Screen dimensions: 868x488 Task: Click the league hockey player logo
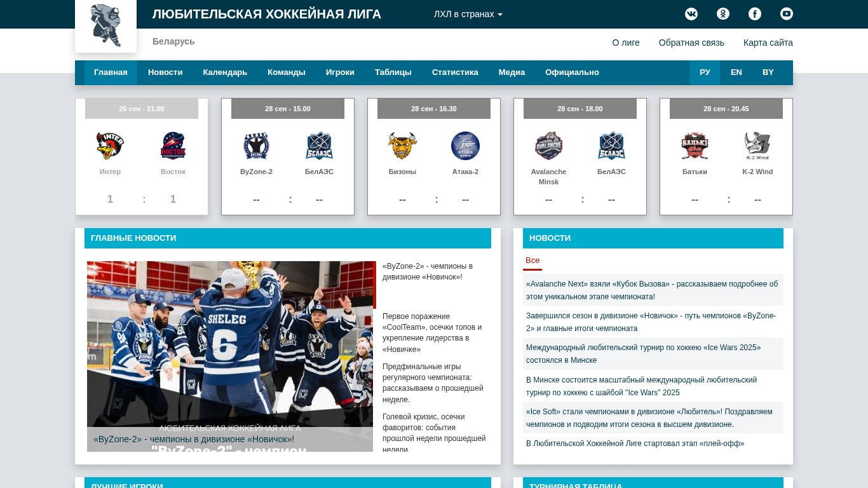(105, 25)
